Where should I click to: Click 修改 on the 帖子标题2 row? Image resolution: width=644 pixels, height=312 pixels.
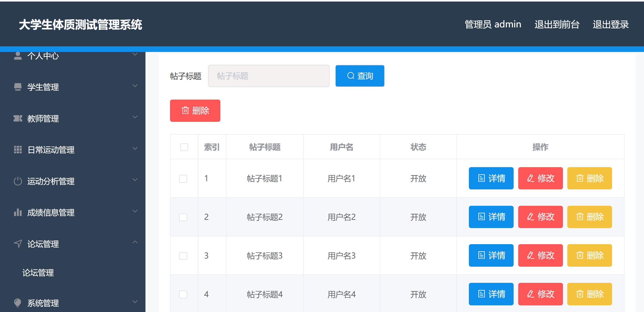pos(540,217)
